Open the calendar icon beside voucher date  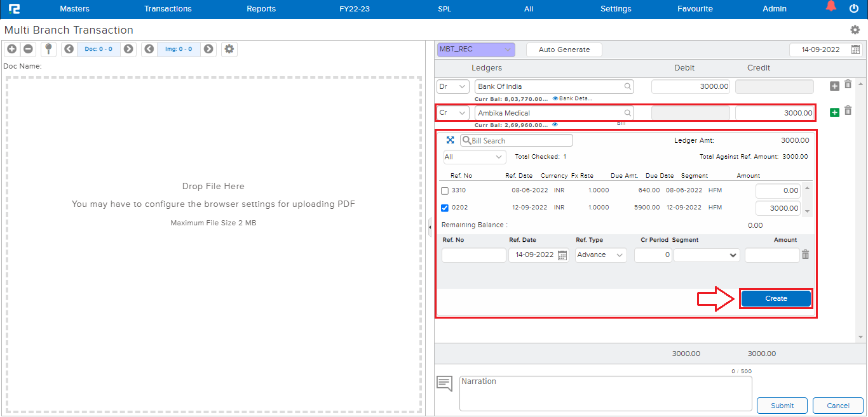click(x=855, y=50)
